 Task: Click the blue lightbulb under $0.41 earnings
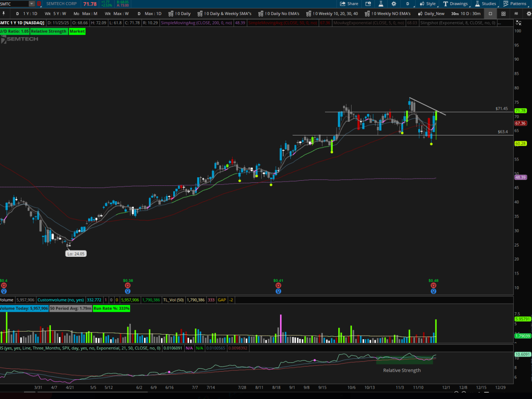tap(278, 291)
